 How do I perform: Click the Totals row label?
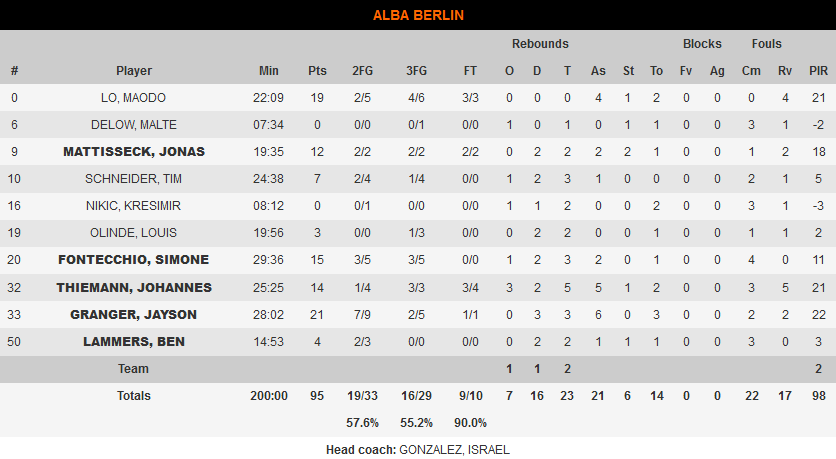point(134,396)
